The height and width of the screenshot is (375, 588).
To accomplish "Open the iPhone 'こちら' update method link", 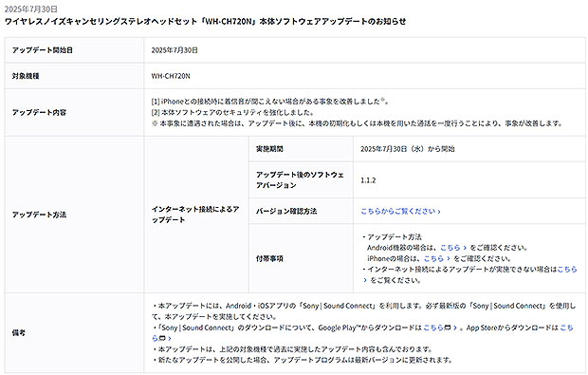I will point(433,258).
